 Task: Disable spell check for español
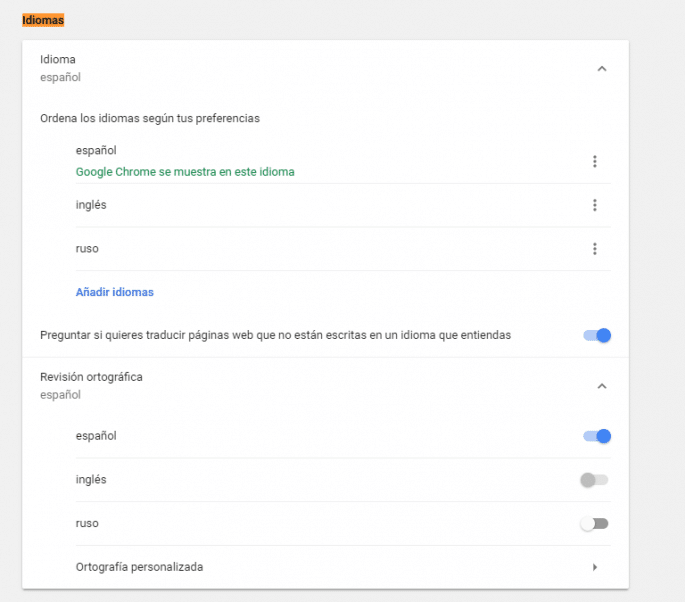(x=597, y=436)
